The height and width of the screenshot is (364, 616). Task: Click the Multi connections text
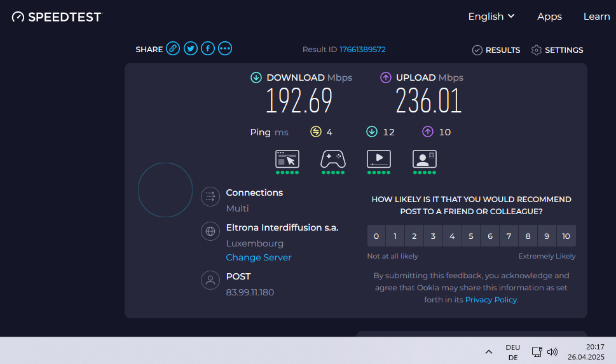point(237,208)
